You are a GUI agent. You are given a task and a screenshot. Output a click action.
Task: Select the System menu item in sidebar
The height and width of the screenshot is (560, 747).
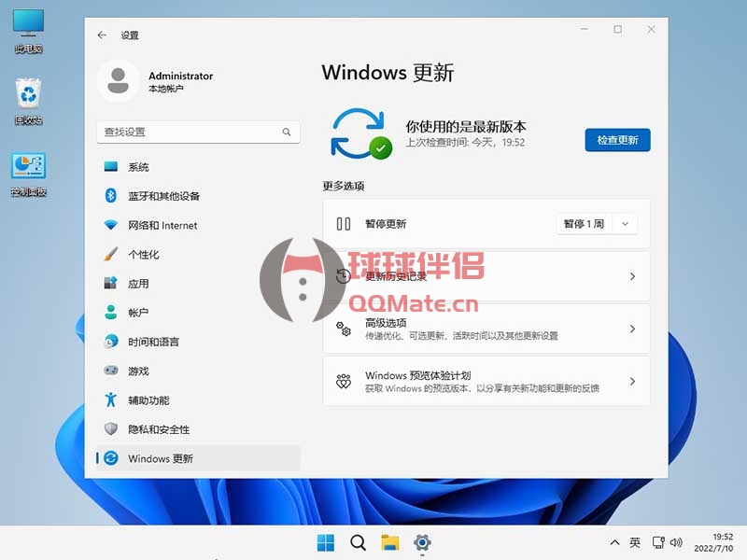(x=138, y=167)
